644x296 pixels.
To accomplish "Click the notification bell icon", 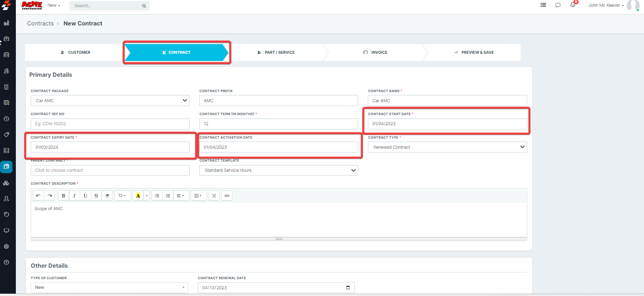I will pyautogui.click(x=572, y=5).
